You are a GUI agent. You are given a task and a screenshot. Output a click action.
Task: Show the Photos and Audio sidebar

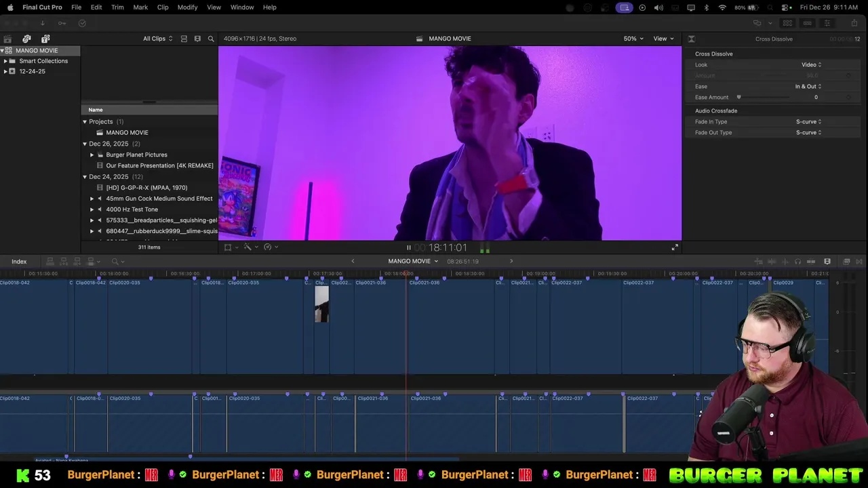[x=26, y=39]
